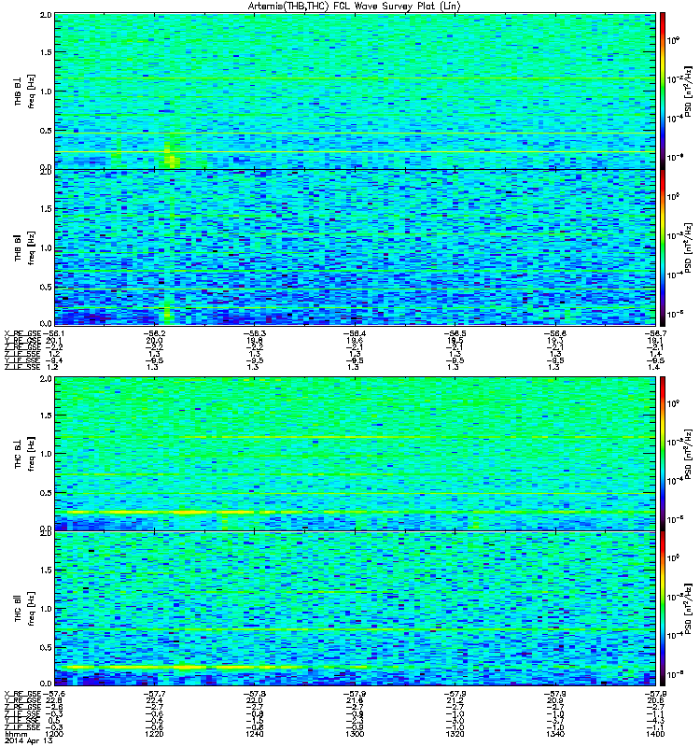
Task: Click the '1300' time tick label
Action: [x=356, y=734]
